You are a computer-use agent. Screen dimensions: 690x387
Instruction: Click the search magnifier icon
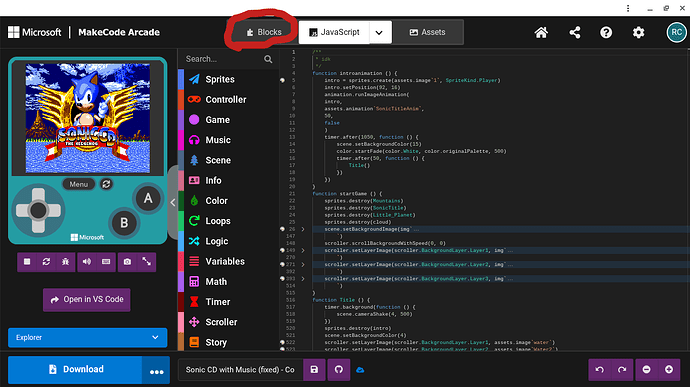coord(268,59)
